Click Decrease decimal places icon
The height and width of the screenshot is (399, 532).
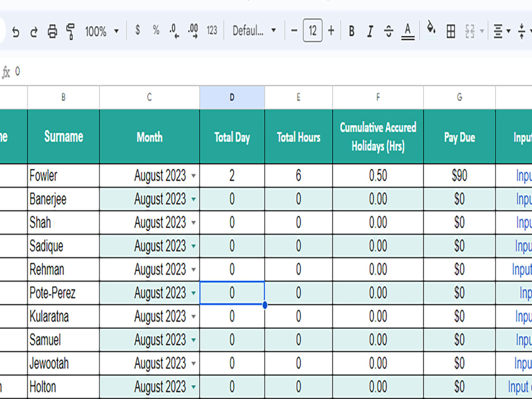point(174,31)
